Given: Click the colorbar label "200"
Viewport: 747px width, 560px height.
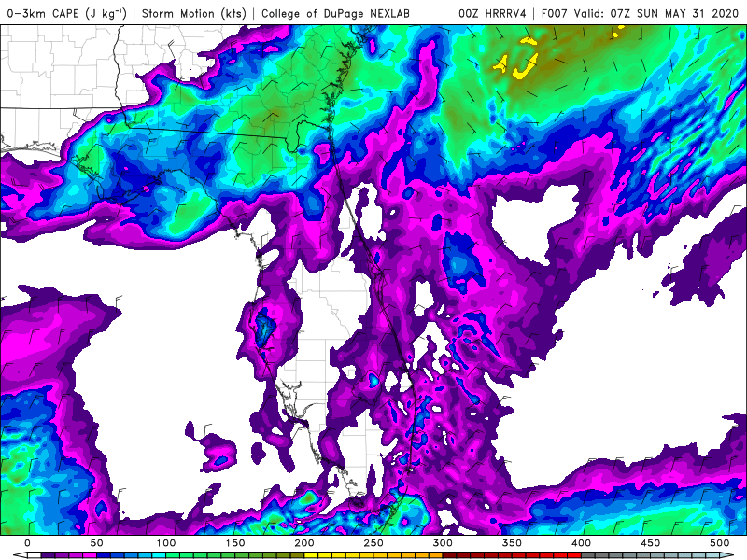Looking at the screenshot, I should pyautogui.click(x=304, y=543).
